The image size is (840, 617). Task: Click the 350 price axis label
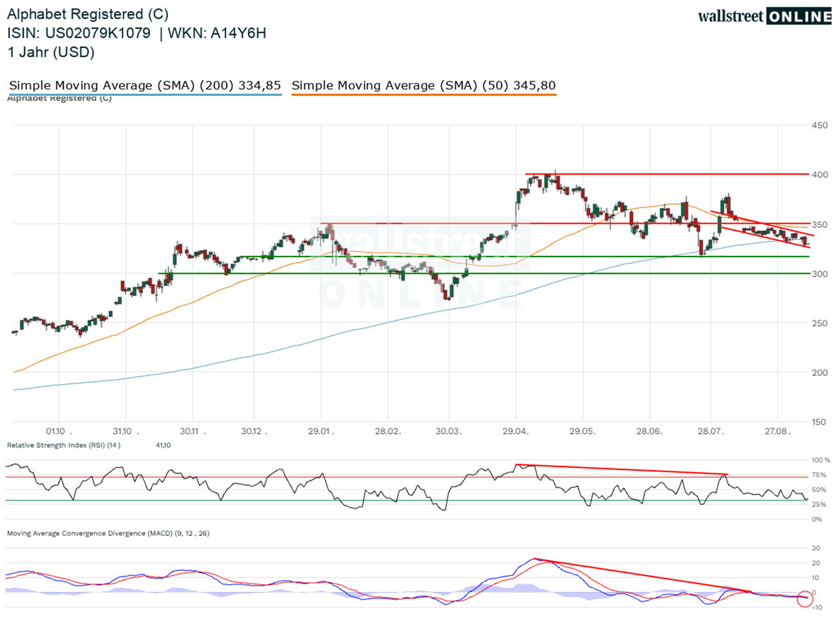(820, 224)
